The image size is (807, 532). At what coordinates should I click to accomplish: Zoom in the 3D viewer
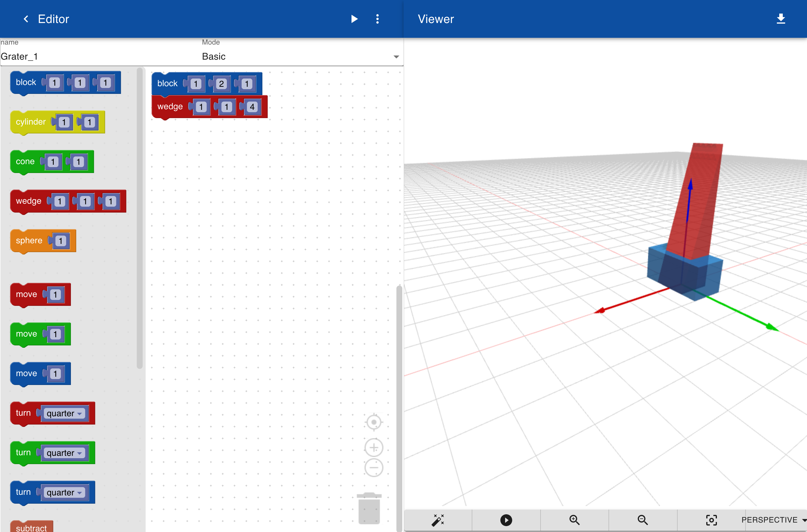click(x=574, y=520)
